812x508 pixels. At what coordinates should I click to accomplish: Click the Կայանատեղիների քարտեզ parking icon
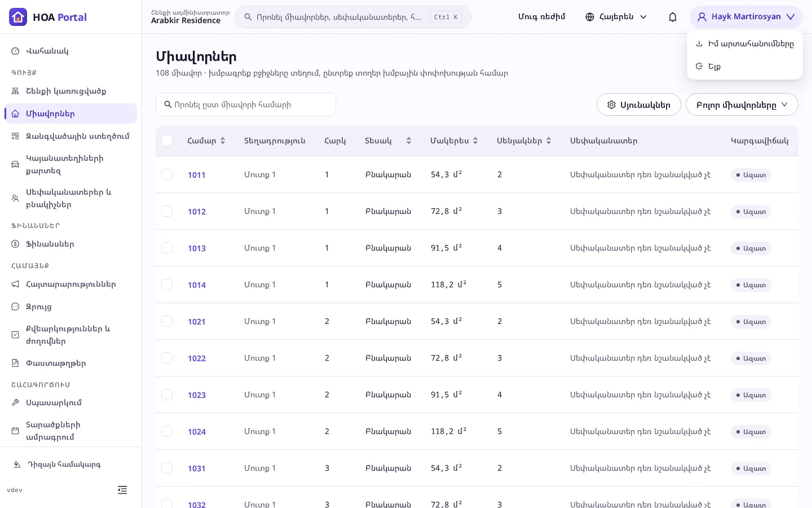(x=15, y=164)
